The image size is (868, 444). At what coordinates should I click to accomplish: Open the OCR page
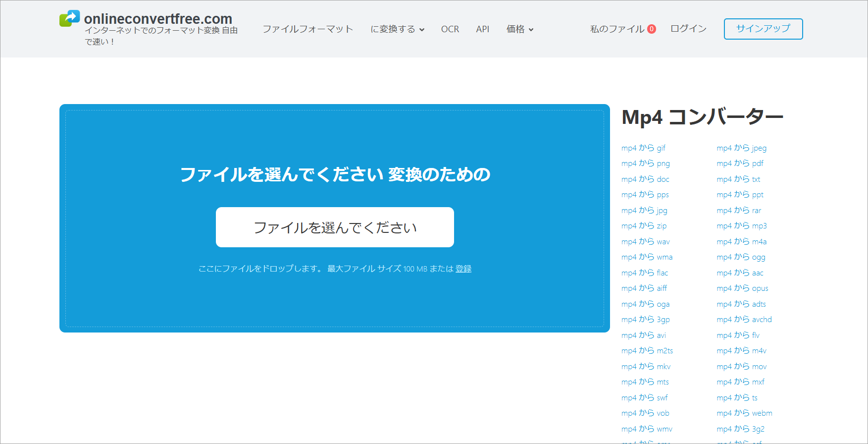pos(450,29)
